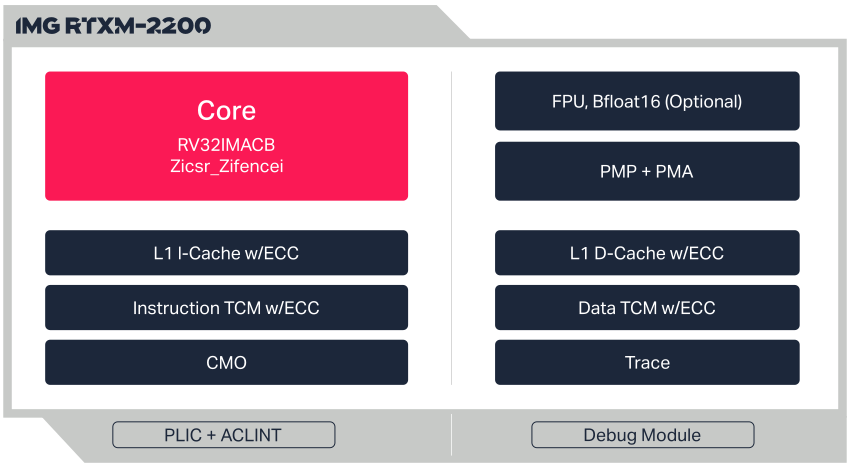The height and width of the screenshot is (463, 850).
Task: Select the FPU, Bfloat16 (Optional) block
Action: (647, 101)
